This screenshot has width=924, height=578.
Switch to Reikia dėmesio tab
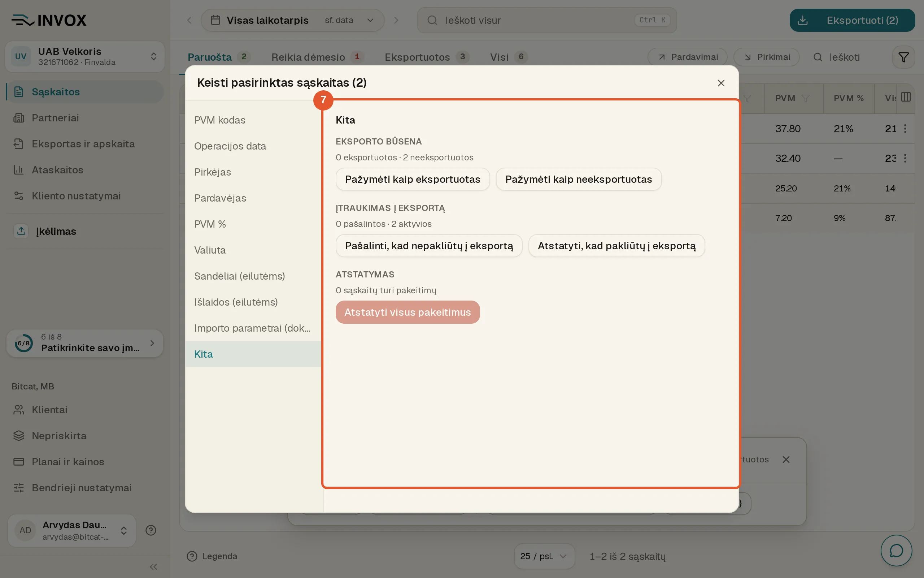pyautogui.click(x=317, y=57)
